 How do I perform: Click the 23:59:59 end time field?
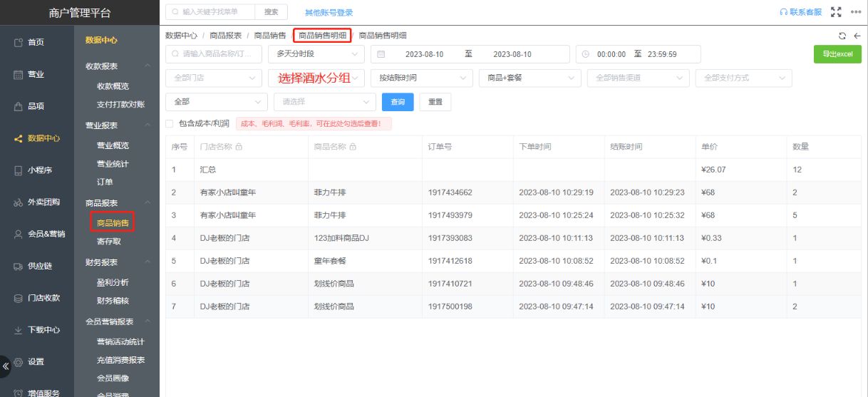pyautogui.click(x=662, y=54)
